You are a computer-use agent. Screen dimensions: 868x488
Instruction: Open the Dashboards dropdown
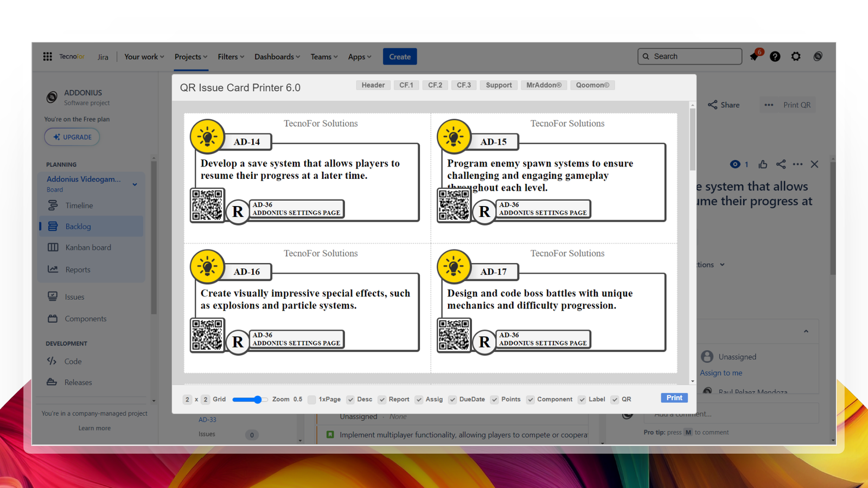pyautogui.click(x=277, y=56)
